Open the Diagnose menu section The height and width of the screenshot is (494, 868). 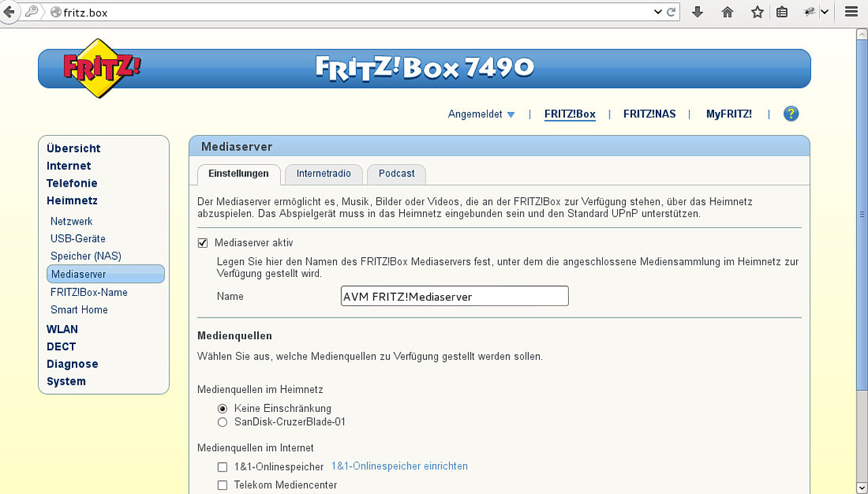click(x=73, y=364)
